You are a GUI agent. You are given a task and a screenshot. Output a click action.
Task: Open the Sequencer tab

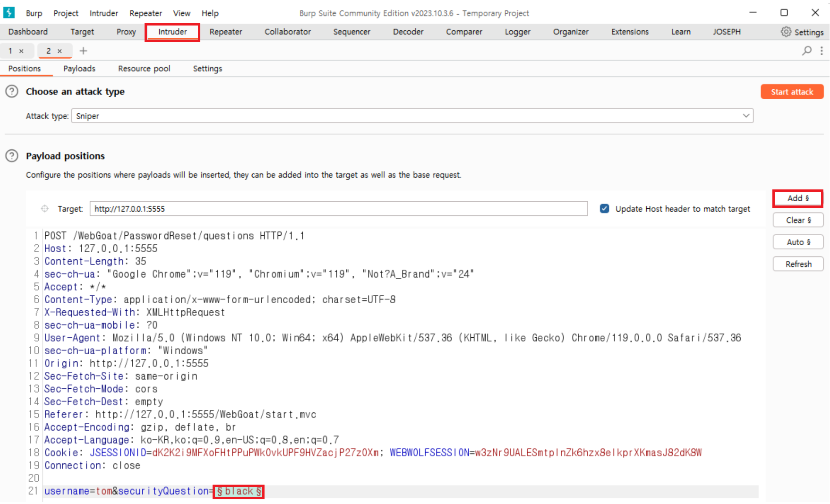pos(352,32)
